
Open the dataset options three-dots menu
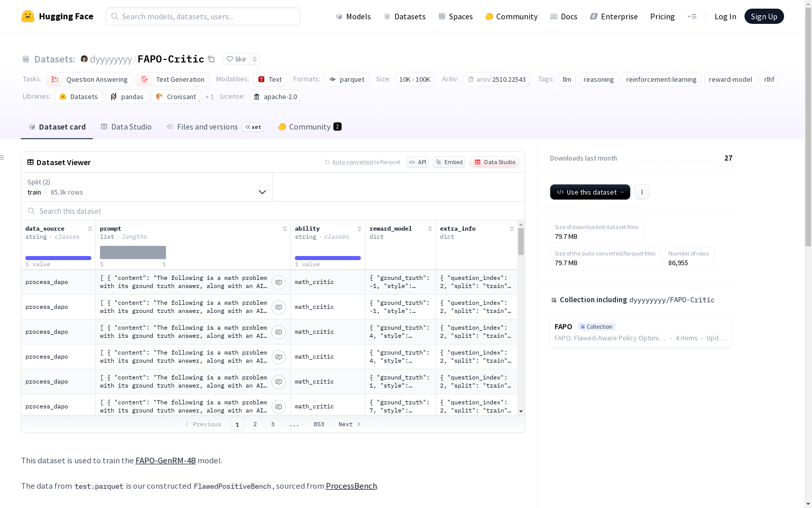[x=642, y=192]
